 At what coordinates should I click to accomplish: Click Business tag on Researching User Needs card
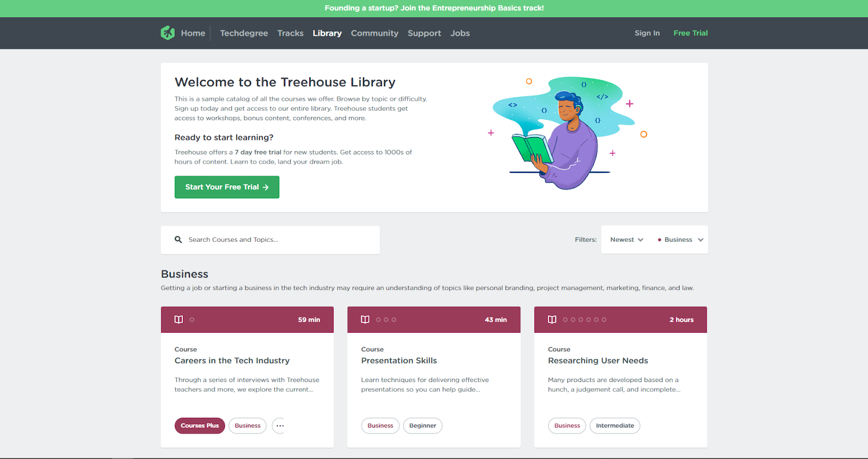click(567, 426)
